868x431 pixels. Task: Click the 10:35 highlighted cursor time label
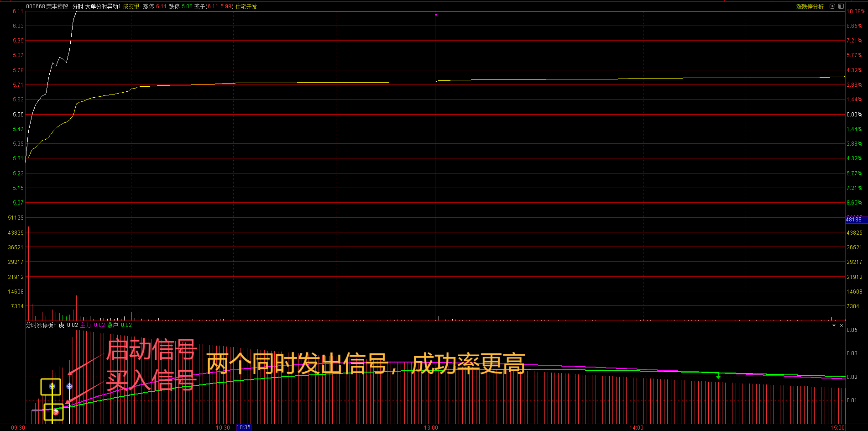pyautogui.click(x=243, y=427)
